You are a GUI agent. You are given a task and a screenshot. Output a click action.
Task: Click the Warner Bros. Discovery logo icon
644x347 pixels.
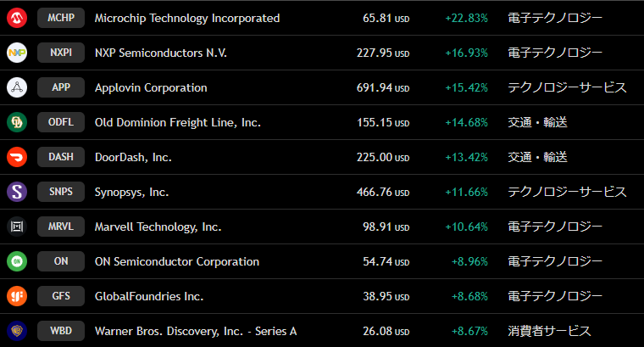(17, 331)
